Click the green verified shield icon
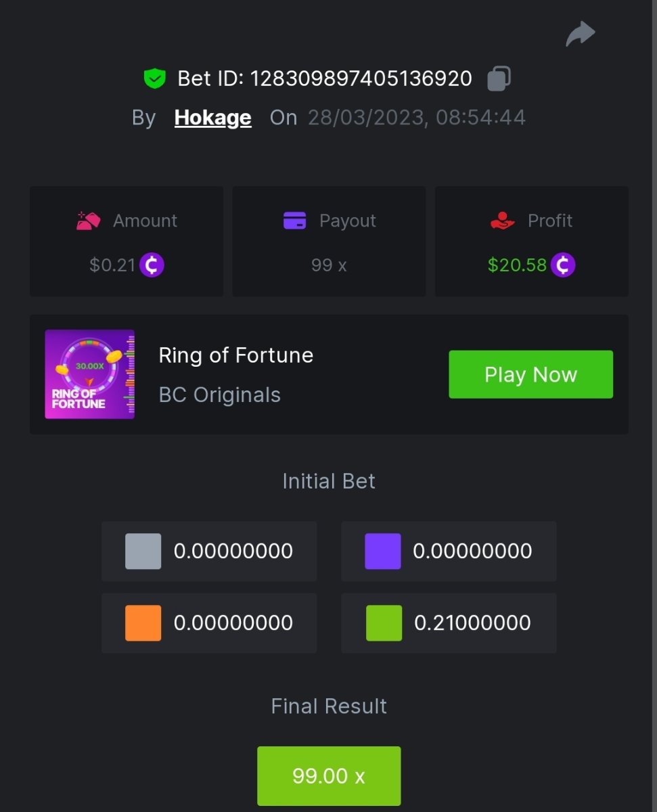This screenshot has height=812, width=657. point(155,78)
